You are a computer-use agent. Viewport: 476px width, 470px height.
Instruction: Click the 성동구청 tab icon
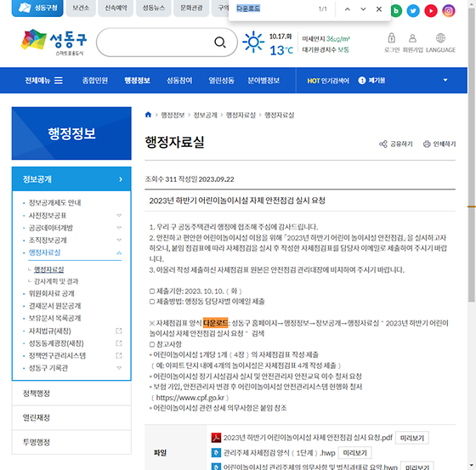(x=25, y=8)
